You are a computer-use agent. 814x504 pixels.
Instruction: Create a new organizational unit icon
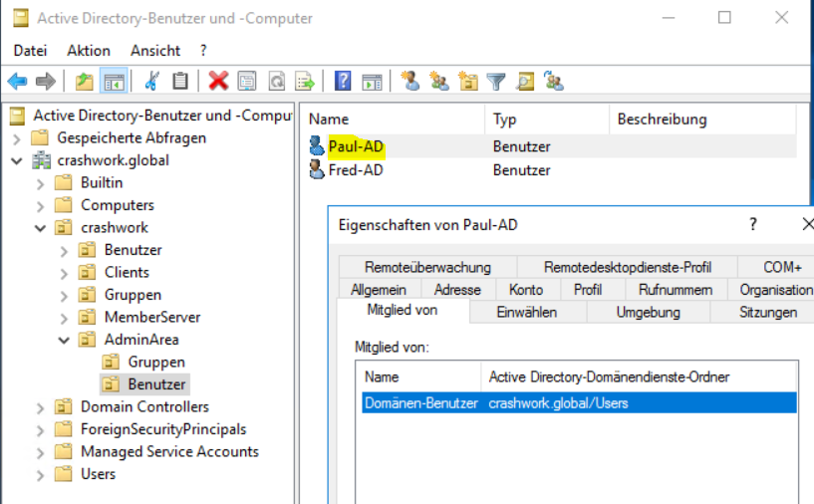(x=467, y=82)
